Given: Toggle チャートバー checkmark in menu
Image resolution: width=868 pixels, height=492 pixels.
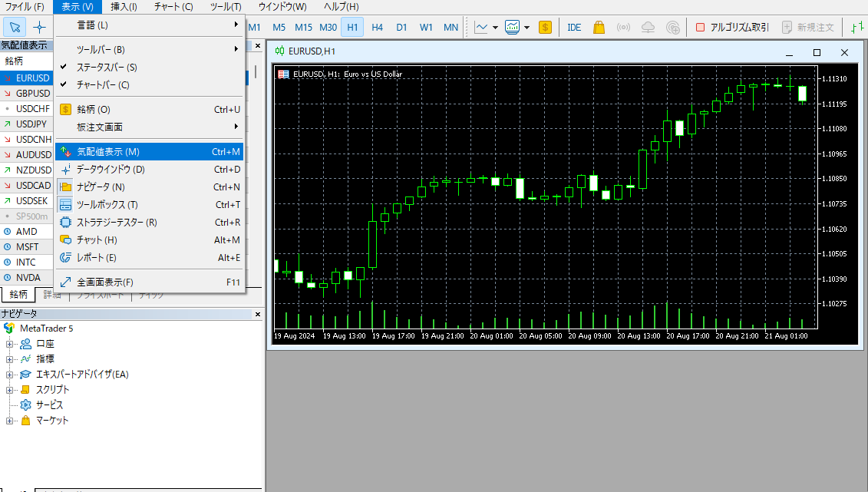Looking at the screenshot, I should [x=103, y=85].
